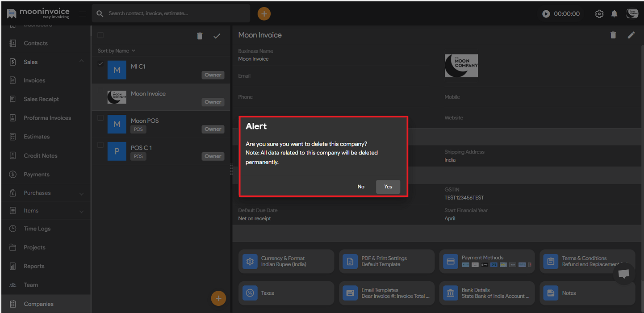Open Currency & Format settings card

(x=287, y=261)
